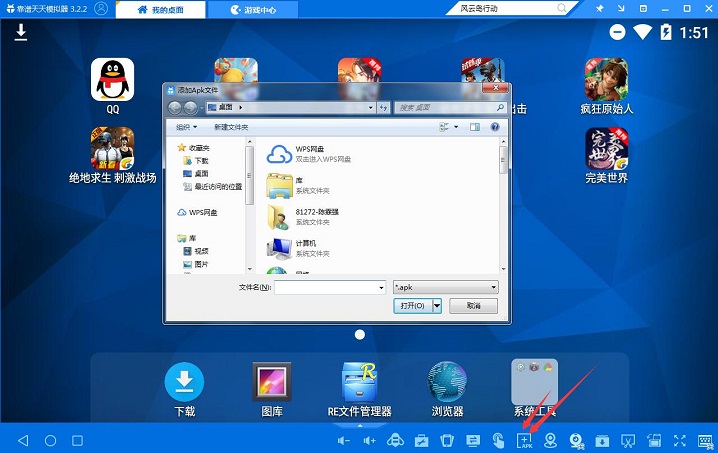
Task: Open the QQ app on emulator desktop
Action: [113, 79]
